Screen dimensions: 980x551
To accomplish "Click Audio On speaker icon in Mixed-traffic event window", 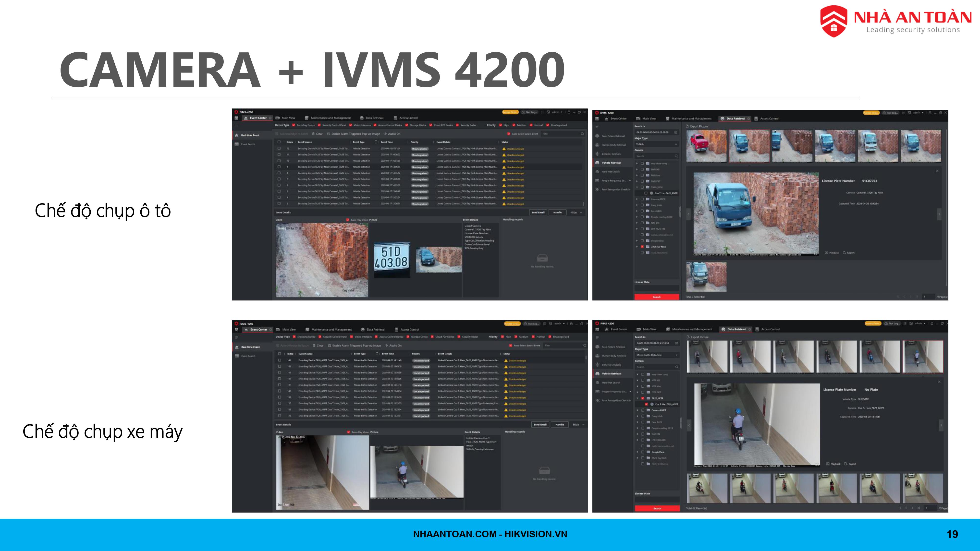I will click(x=386, y=346).
